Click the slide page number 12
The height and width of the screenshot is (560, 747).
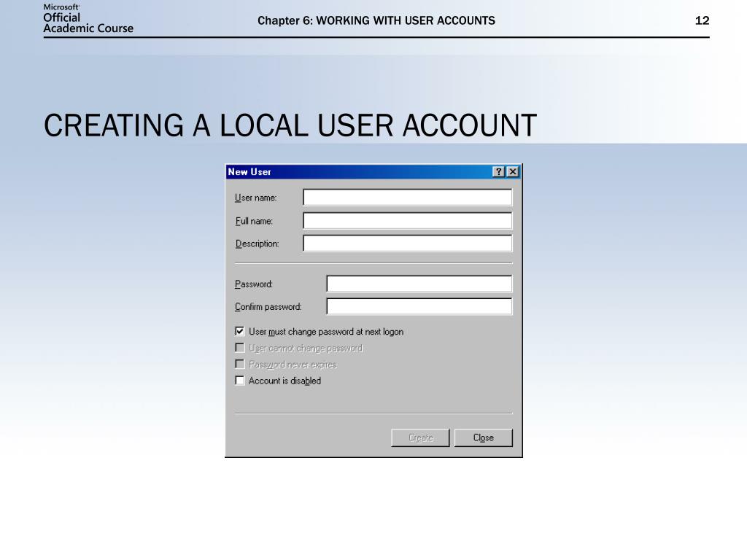click(x=702, y=20)
